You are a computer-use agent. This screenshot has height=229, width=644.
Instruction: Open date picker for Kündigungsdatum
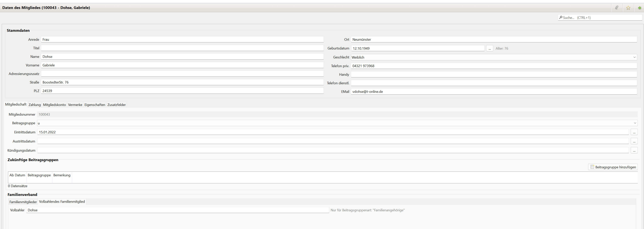pyautogui.click(x=634, y=150)
